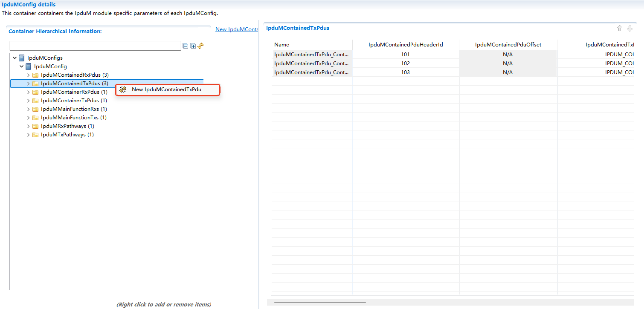Image resolution: width=644 pixels, height=309 pixels.
Task: Expand the IpduMContainerTxPdus folder
Action: click(x=29, y=101)
